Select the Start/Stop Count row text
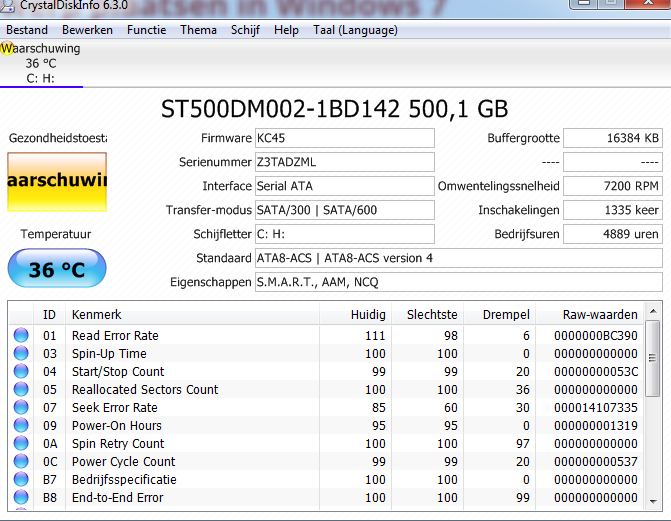Image resolution: width=671 pixels, height=521 pixels. click(118, 371)
